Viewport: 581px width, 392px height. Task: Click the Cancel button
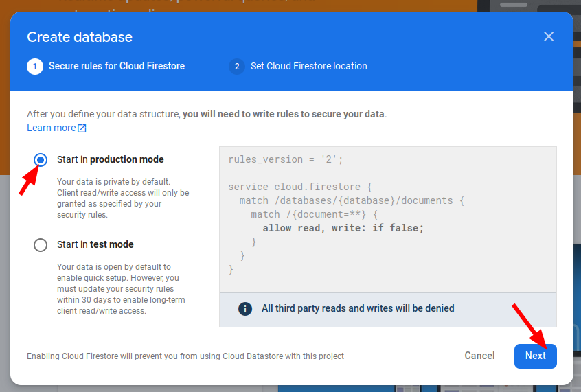(479, 356)
